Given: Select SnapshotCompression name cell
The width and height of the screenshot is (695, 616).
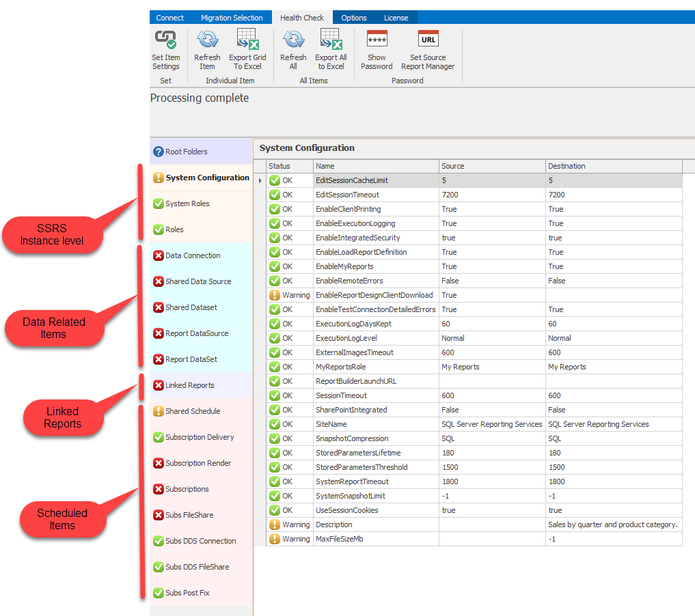Looking at the screenshot, I should [x=376, y=439].
